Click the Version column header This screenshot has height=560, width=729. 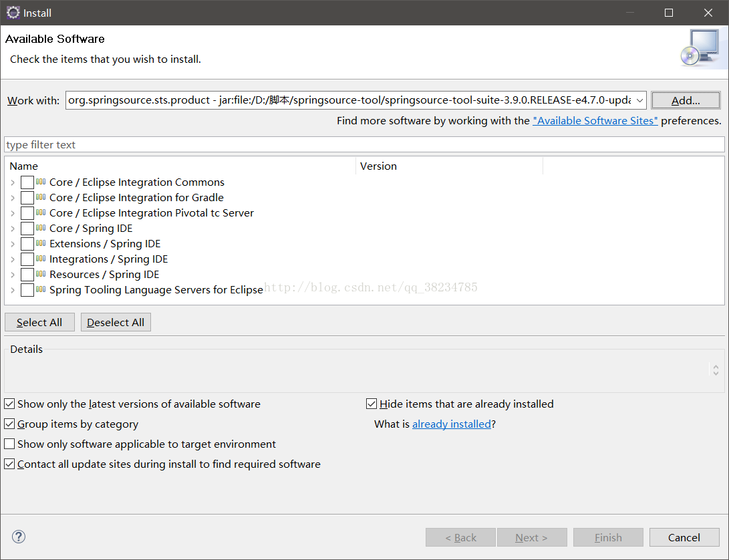click(x=450, y=166)
